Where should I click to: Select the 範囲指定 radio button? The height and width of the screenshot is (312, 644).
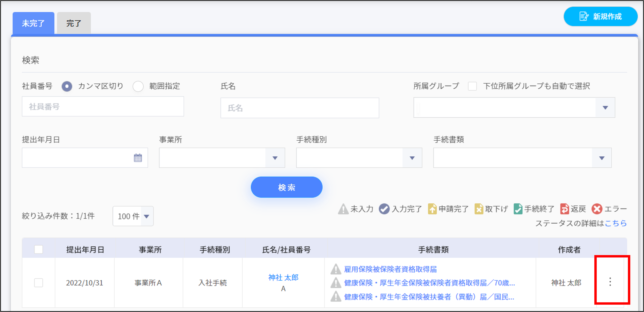tap(138, 86)
